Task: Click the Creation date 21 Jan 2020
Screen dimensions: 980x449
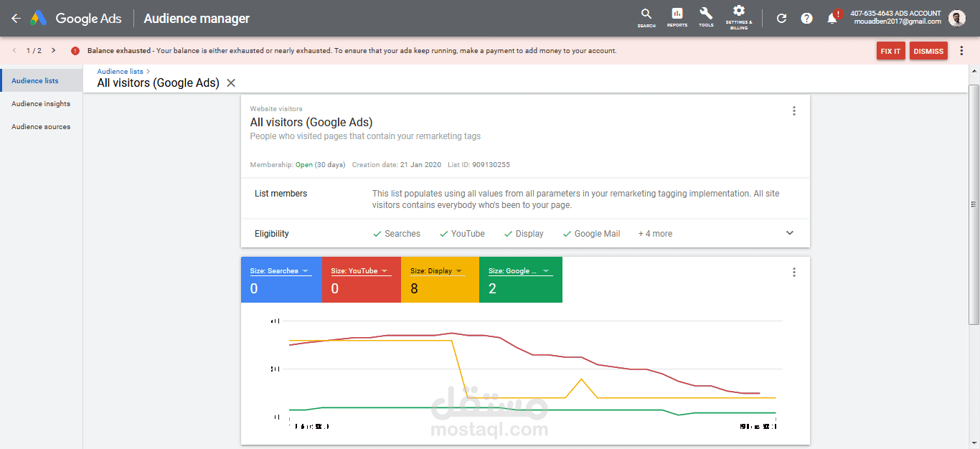Action: coord(396,165)
